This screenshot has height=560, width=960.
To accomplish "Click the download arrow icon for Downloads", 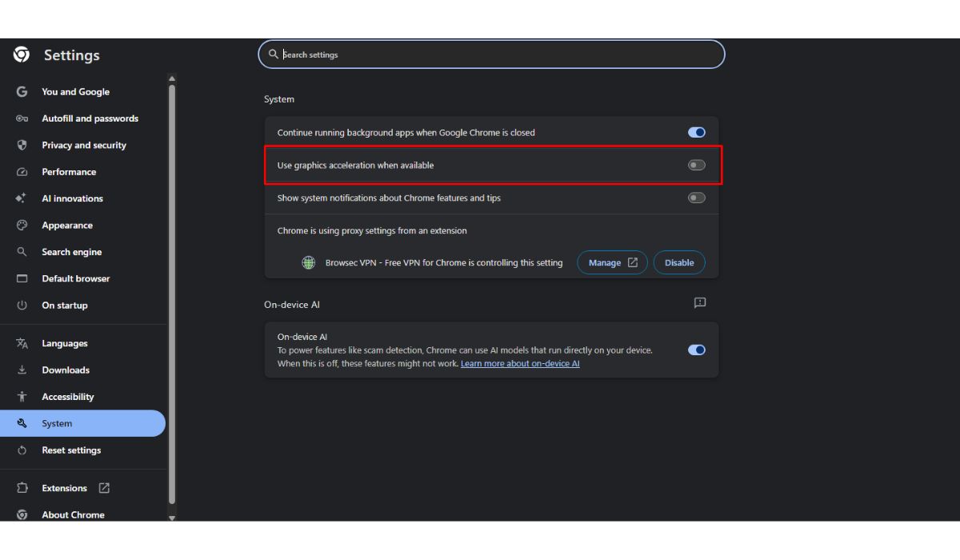I will click(22, 370).
